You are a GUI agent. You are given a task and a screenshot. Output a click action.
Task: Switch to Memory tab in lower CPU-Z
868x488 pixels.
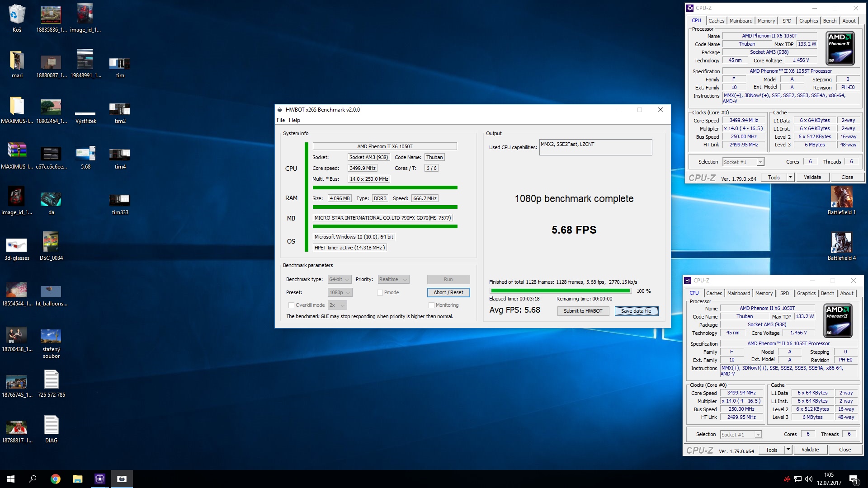[764, 293]
